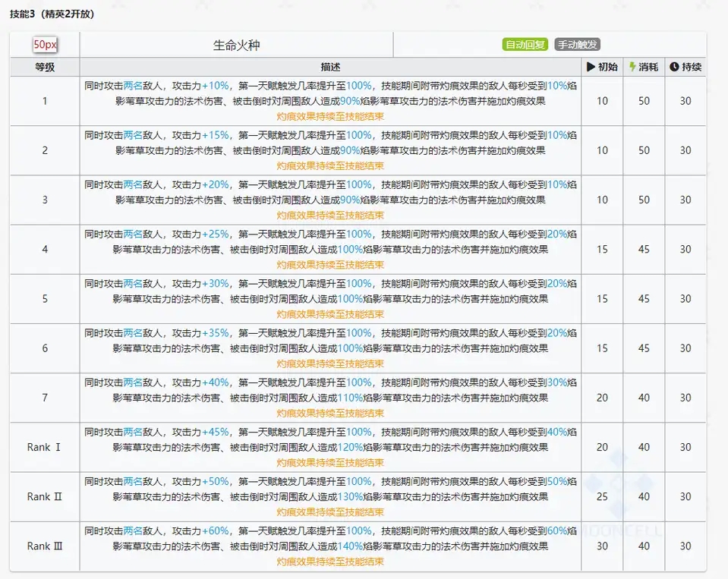Click the play triangle icon beside 初始

pyautogui.click(x=591, y=67)
